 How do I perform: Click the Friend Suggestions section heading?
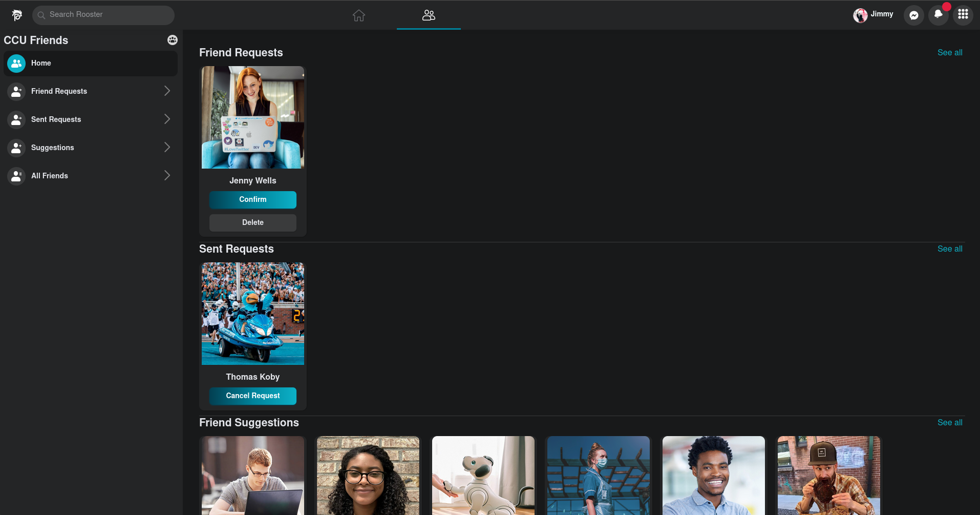249,423
